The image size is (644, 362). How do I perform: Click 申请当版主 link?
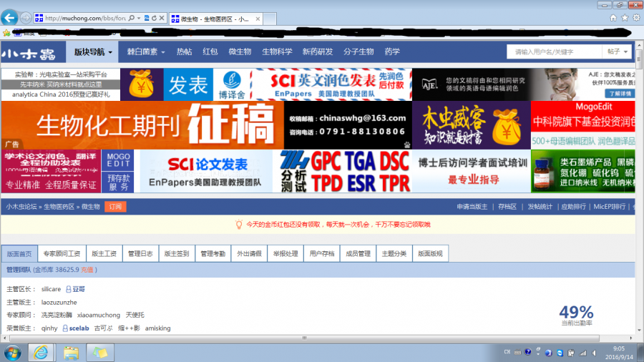click(x=472, y=207)
